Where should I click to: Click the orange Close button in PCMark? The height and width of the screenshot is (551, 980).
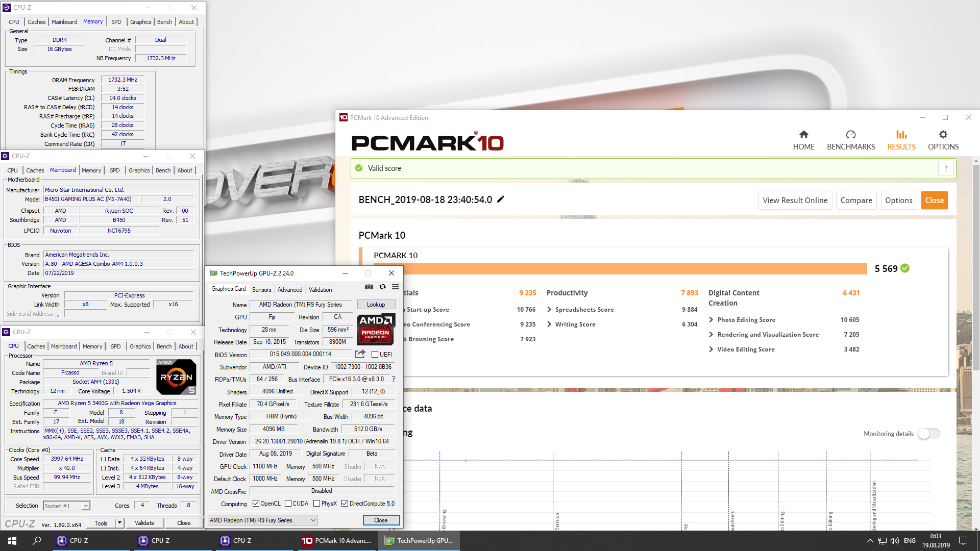coord(934,201)
